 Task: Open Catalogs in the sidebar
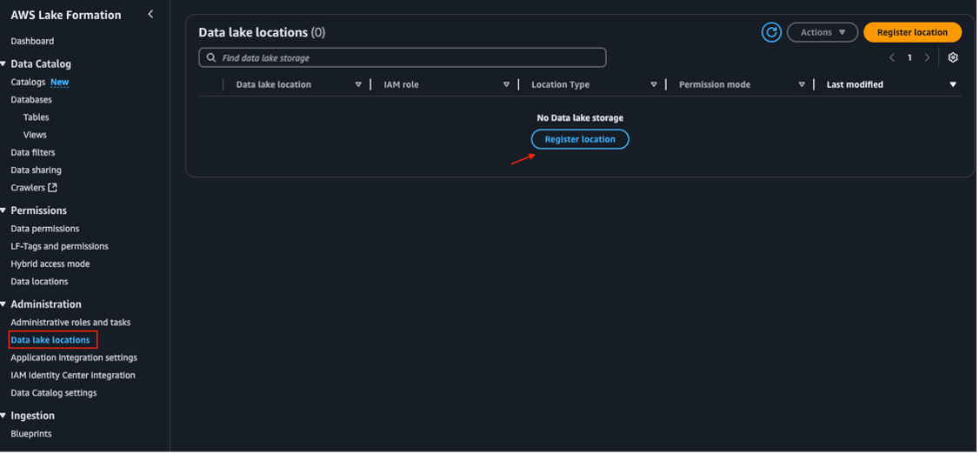[28, 82]
